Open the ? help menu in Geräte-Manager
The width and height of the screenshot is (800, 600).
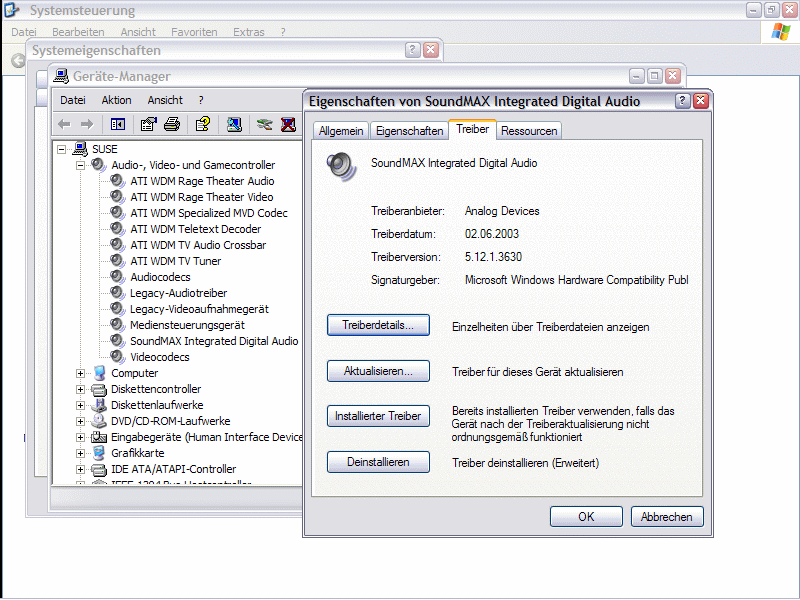(201, 100)
